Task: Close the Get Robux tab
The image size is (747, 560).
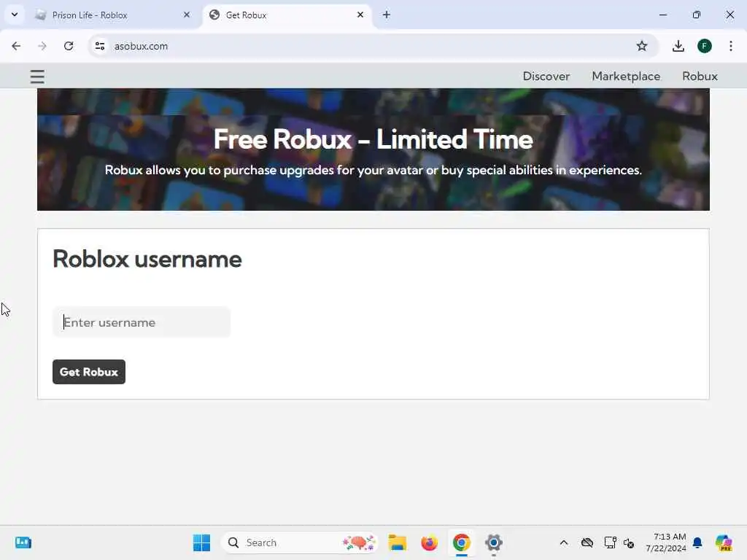Action: point(360,15)
